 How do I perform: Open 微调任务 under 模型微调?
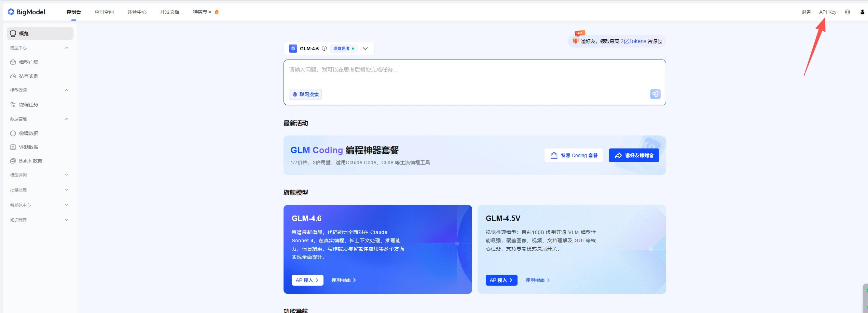pyautogui.click(x=29, y=105)
